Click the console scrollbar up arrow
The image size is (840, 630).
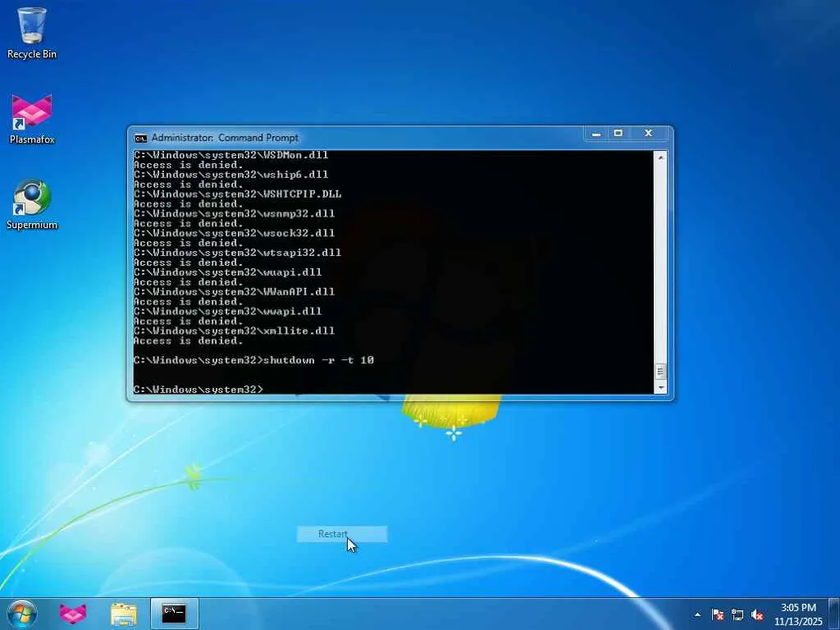tap(660, 157)
